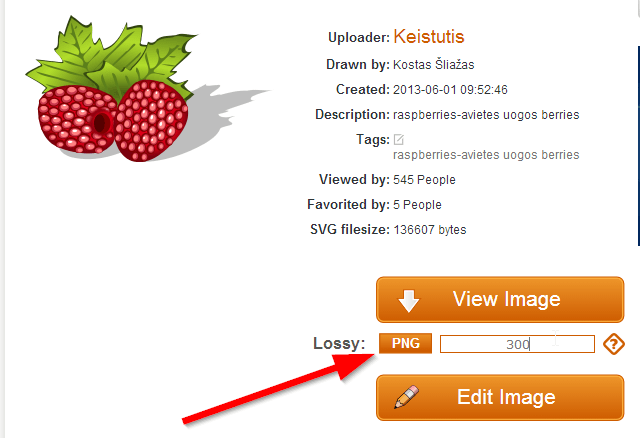This screenshot has width=640, height=438.
Task: Click the Edit Image button label
Action: pyautogui.click(x=506, y=397)
